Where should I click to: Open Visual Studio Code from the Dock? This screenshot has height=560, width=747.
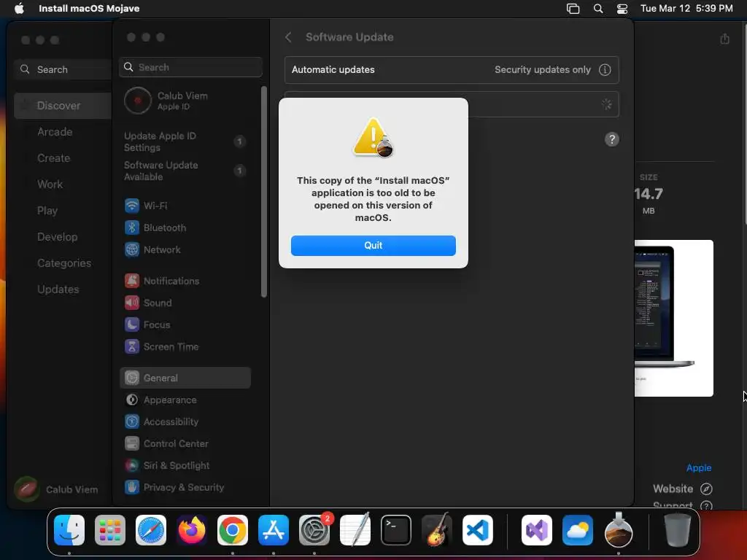[477, 530]
